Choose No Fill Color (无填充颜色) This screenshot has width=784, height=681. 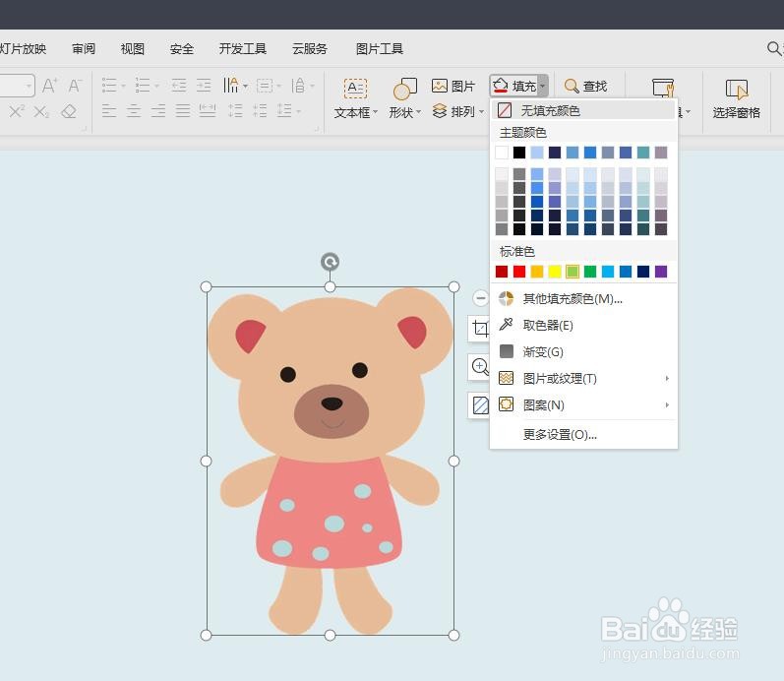pos(583,110)
